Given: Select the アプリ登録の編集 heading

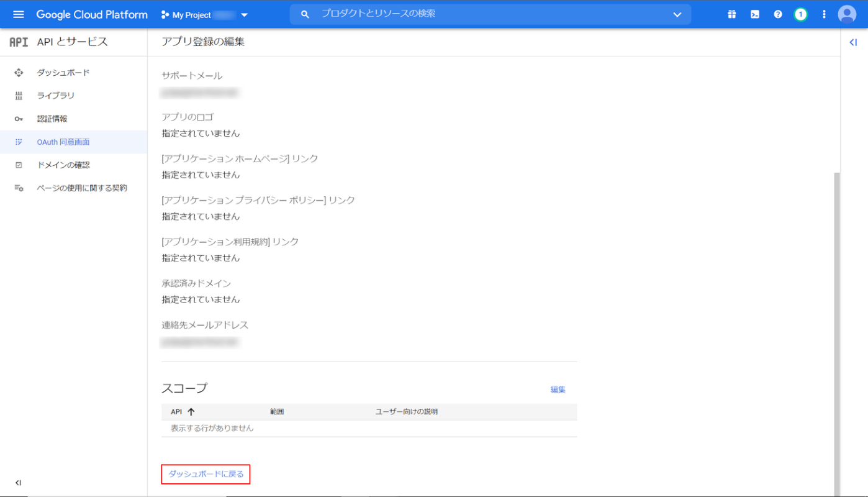Looking at the screenshot, I should 203,42.
